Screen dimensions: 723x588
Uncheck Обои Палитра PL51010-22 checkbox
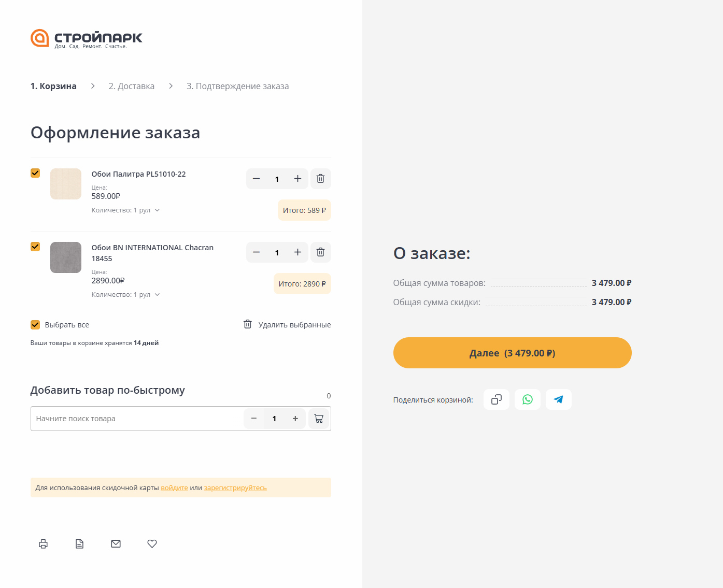click(x=35, y=173)
